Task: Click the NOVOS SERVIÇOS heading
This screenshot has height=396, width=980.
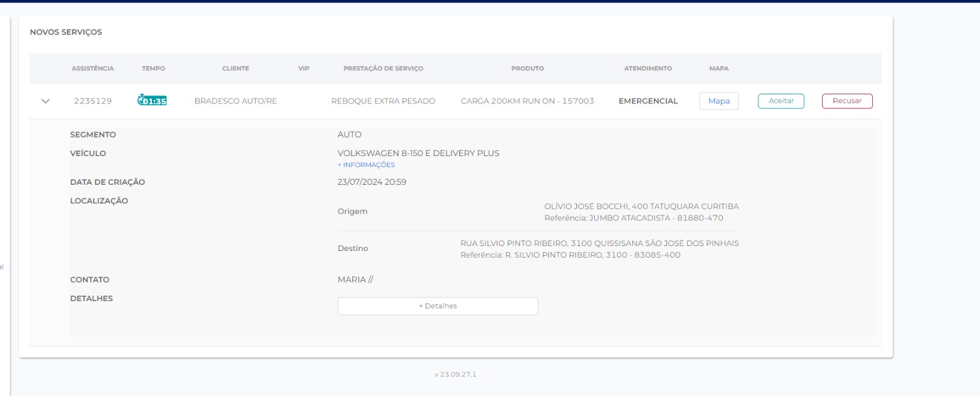Action: click(x=66, y=32)
